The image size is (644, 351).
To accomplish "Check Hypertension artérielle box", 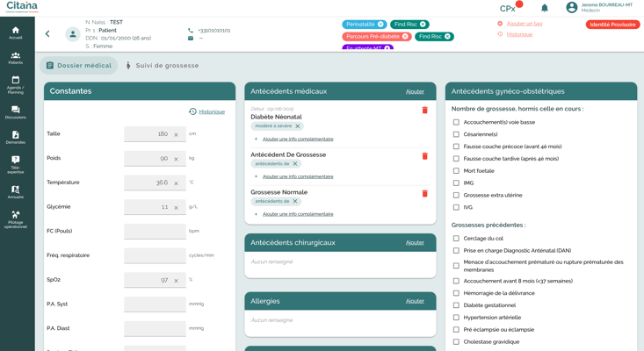I will [x=456, y=318].
